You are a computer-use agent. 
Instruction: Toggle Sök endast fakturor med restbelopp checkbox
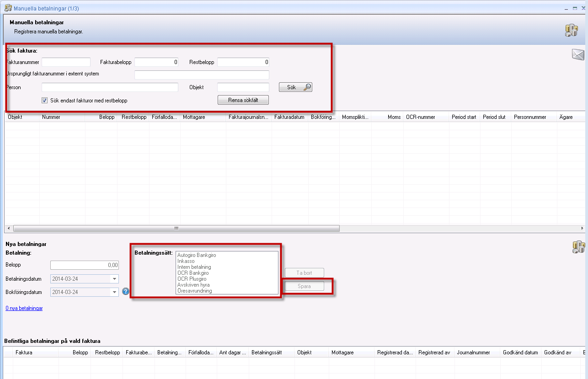(45, 101)
